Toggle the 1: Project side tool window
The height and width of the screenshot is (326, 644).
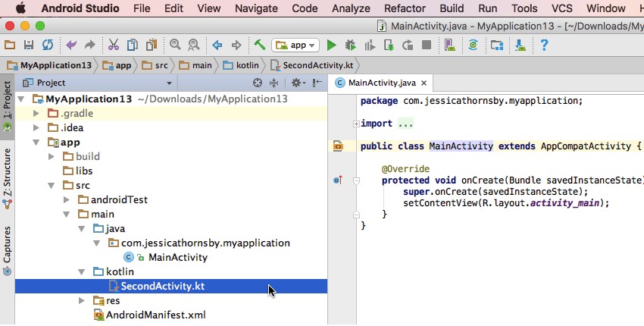click(x=7, y=105)
